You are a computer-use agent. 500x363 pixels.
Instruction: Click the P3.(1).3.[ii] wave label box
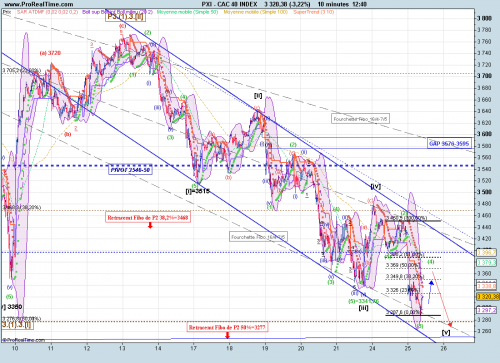[125, 16]
